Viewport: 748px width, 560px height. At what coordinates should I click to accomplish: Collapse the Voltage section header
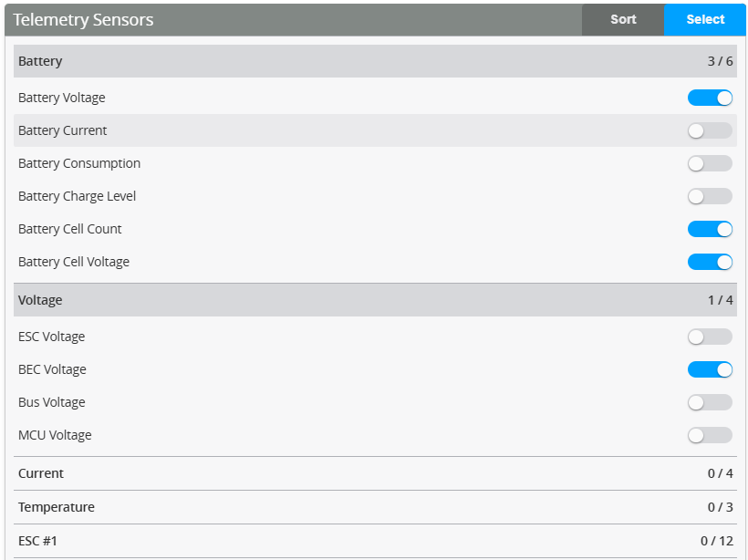[x=365, y=299]
